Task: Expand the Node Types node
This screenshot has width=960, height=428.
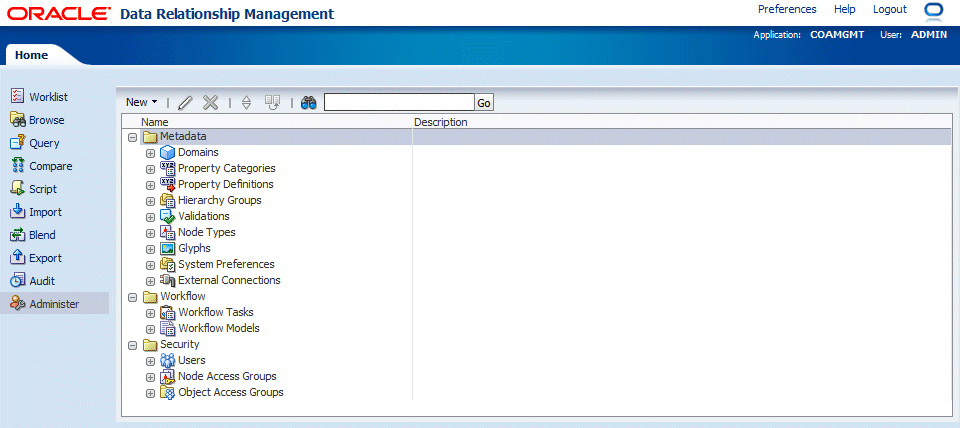Action: [x=151, y=233]
